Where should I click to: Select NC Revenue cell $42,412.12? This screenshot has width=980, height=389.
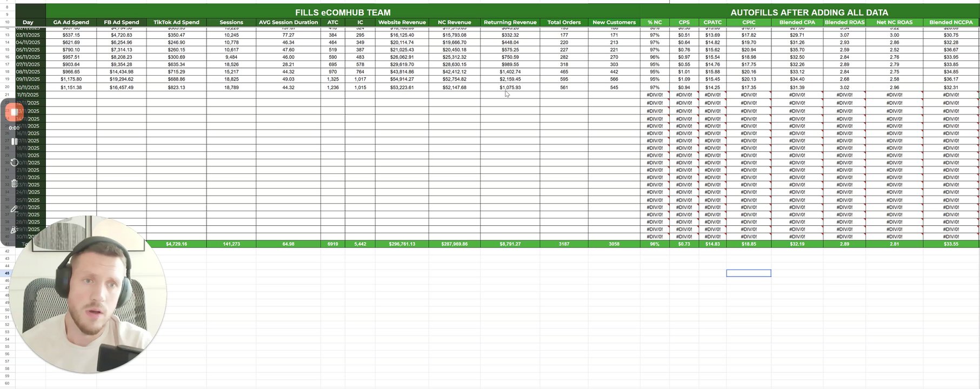(x=454, y=71)
